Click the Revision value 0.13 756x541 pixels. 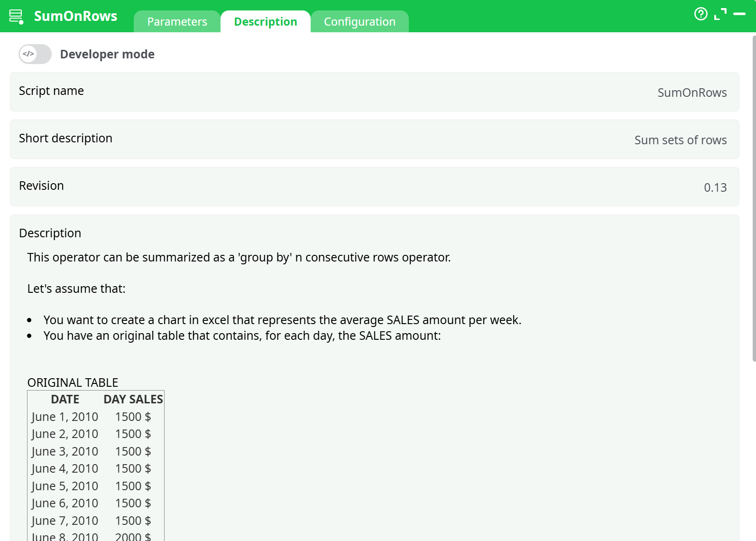tap(715, 187)
